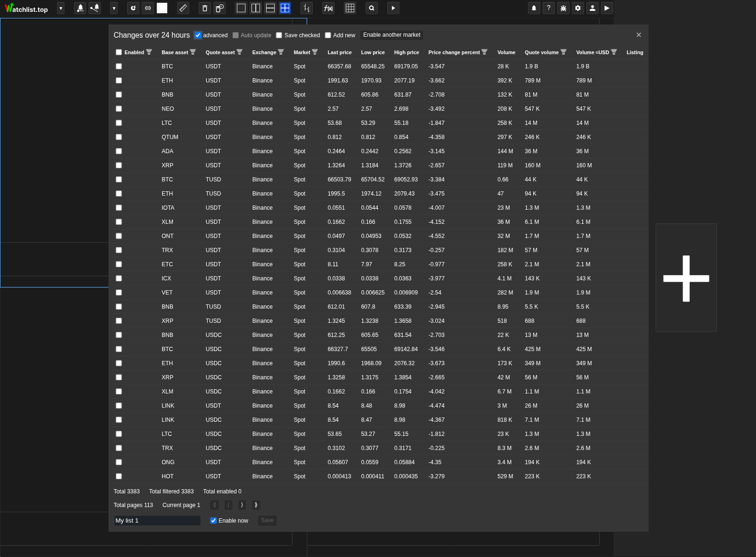This screenshot has width=756, height=557.
Task: Expand the dropdown next to Watchlist.top logo
Action: pos(61,8)
